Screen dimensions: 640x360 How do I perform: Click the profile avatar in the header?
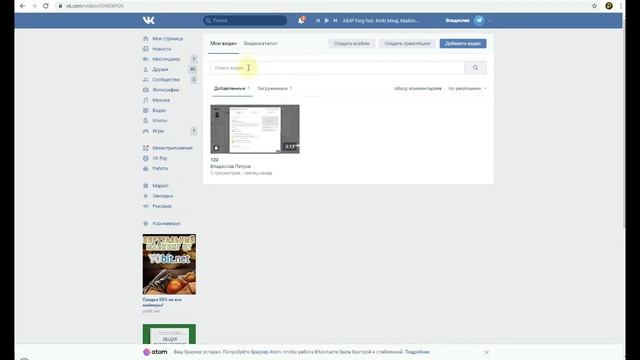pyautogui.click(x=479, y=20)
